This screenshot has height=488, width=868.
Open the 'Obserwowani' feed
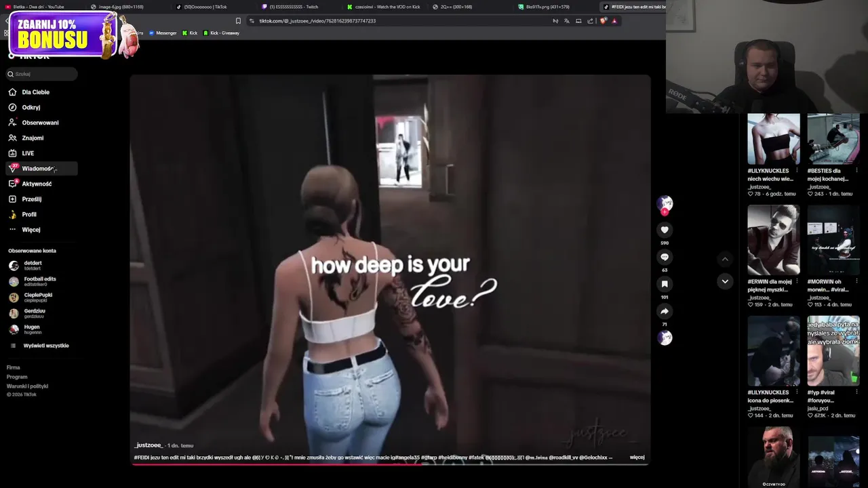coord(40,123)
